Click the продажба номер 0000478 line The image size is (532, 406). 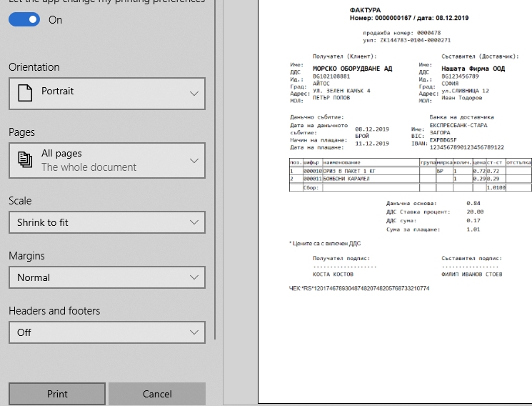click(x=402, y=33)
